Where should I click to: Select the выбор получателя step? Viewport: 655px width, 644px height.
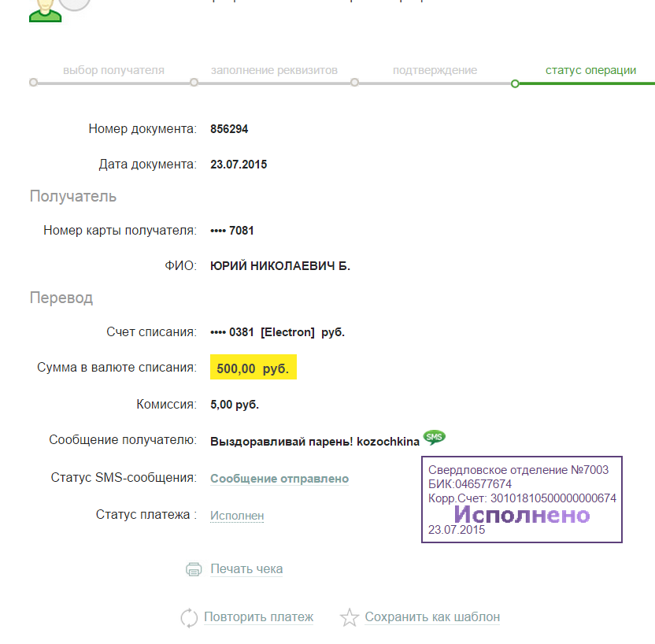point(113,70)
